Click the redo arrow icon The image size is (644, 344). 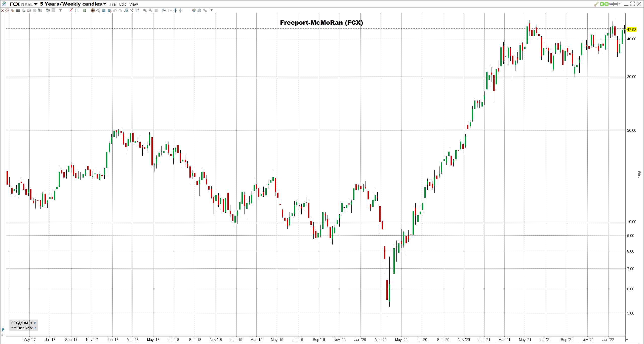[x=120, y=10]
